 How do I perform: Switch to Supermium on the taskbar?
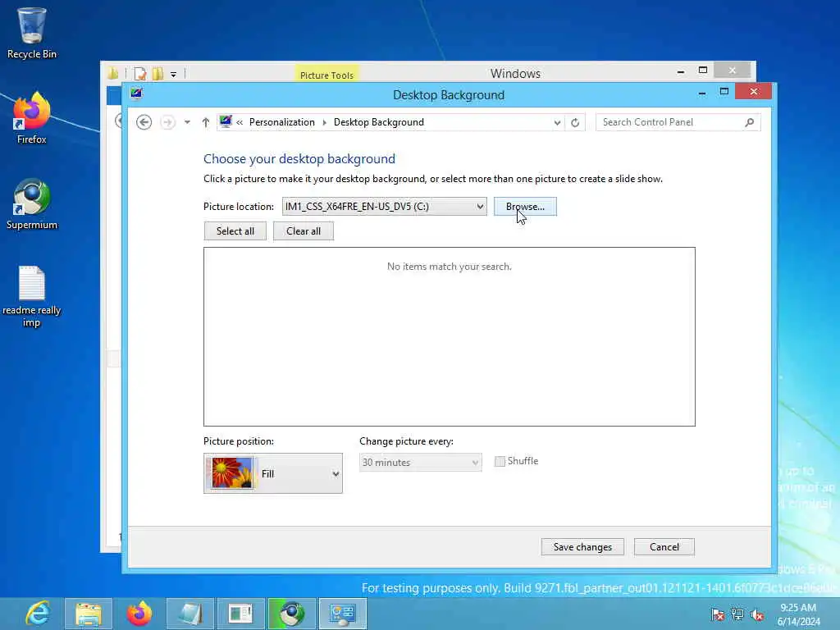click(x=291, y=614)
